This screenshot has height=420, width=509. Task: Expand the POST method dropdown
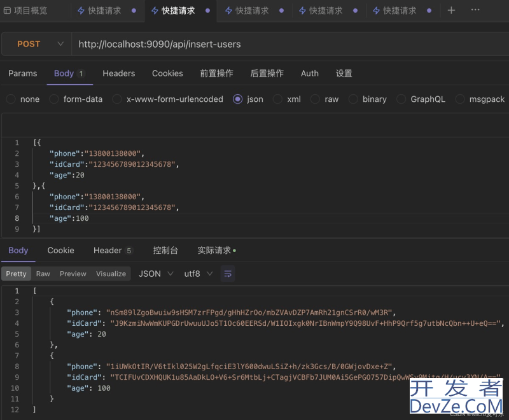60,44
